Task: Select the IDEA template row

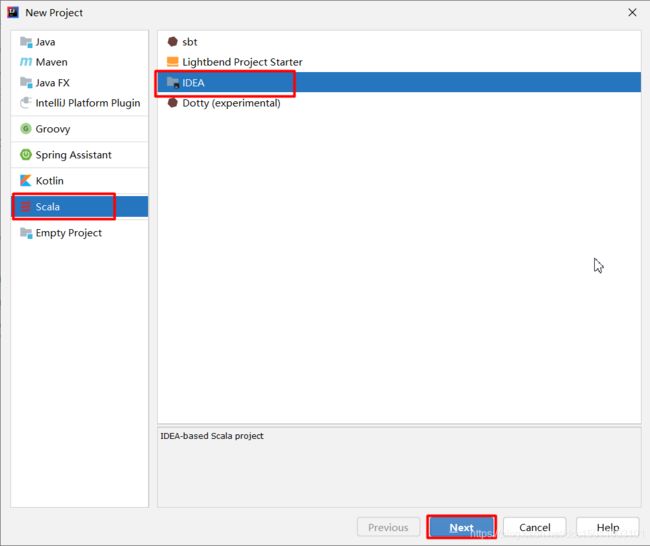Action: click(x=399, y=83)
